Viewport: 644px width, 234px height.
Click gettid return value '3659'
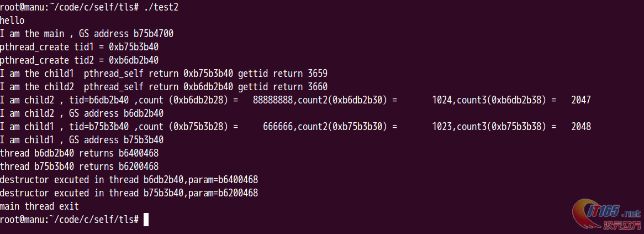tap(318, 74)
